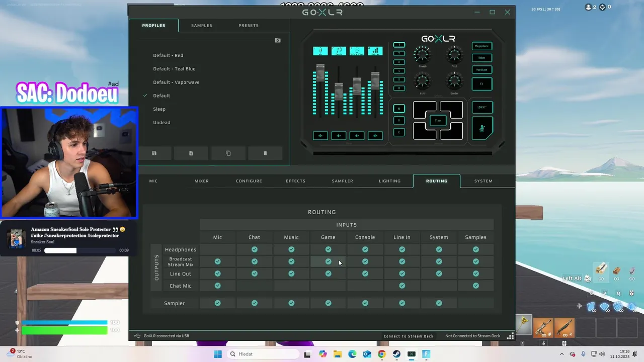Toggle Samples routing to Line Out

tap(476, 274)
